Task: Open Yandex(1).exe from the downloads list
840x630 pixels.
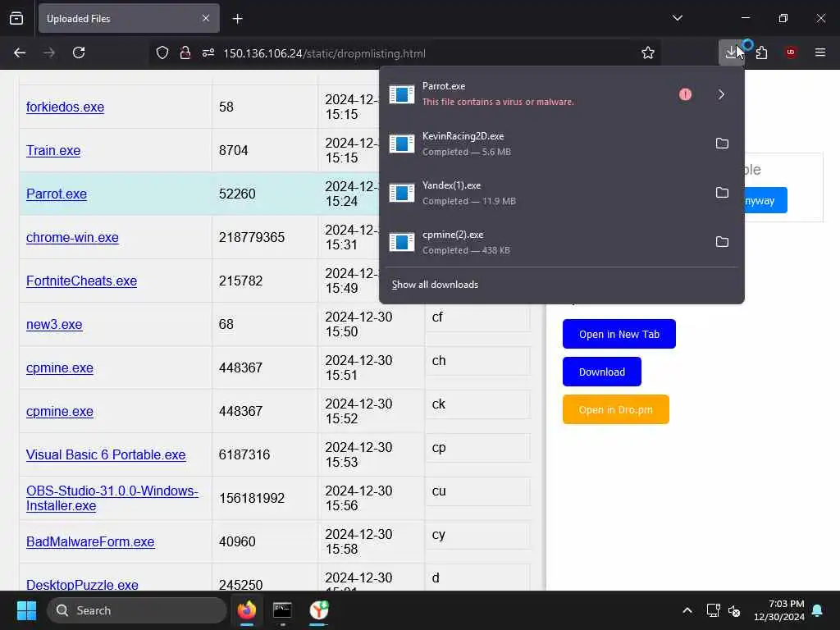Action: tap(544, 193)
